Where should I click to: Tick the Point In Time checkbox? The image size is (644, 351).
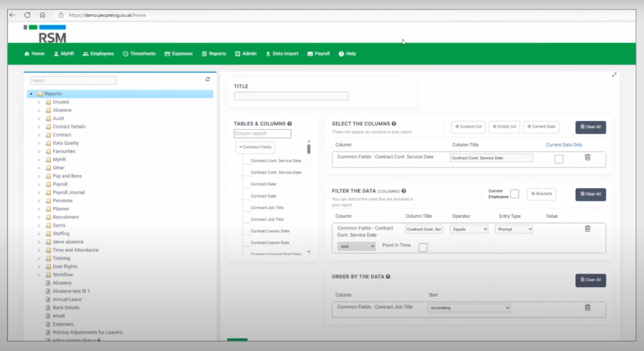coord(423,247)
